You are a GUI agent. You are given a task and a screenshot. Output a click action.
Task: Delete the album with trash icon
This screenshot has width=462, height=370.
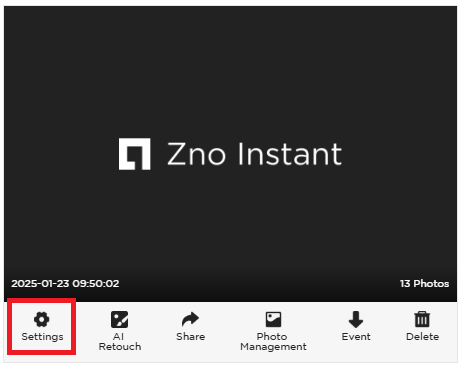tap(422, 319)
